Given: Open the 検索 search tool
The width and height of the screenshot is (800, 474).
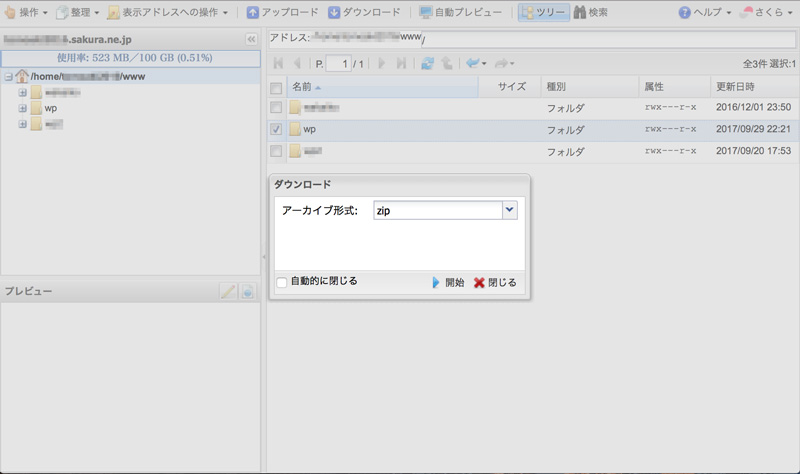Looking at the screenshot, I should pyautogui.click(x=590, y=12).
